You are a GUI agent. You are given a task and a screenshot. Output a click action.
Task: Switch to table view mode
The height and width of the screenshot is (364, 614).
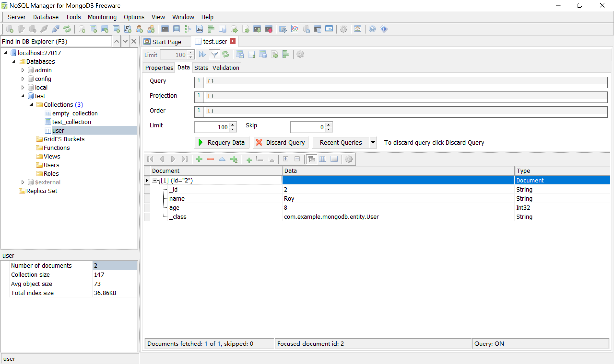(x=323, y=159)
